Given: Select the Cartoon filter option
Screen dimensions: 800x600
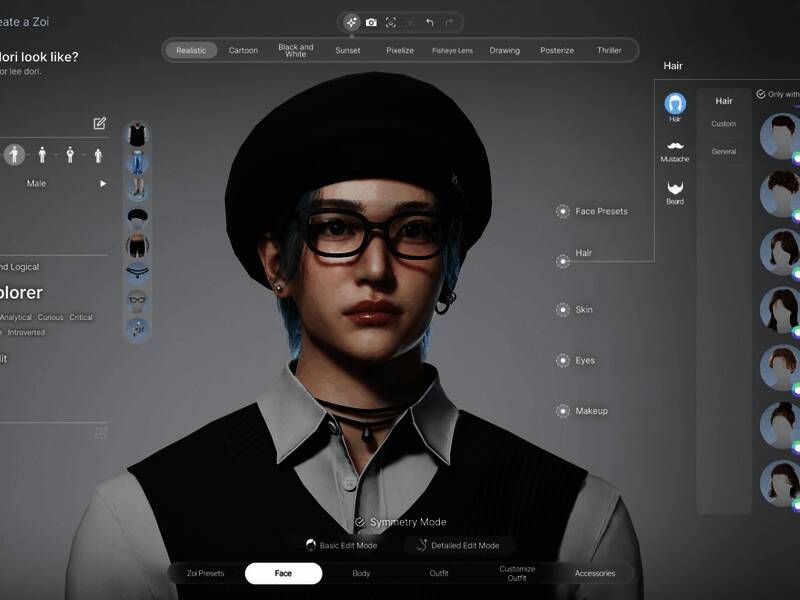Looking at the screenshot, I should (x=243, y=50).
